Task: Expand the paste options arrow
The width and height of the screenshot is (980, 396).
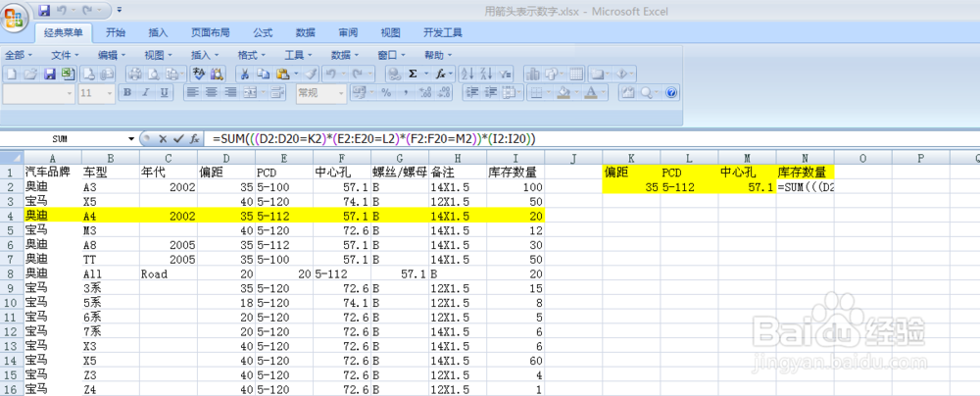Action: pos(296,74)
